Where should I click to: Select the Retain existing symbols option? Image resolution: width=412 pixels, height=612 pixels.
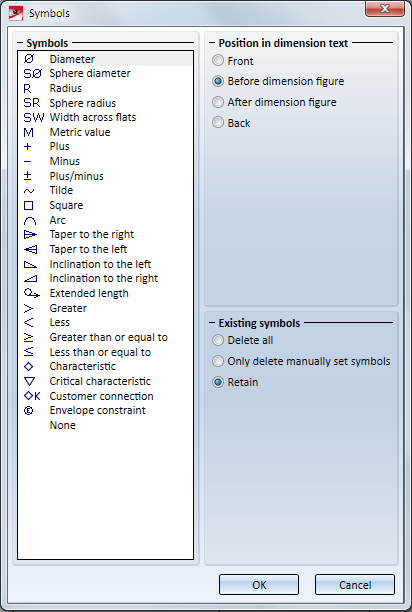235,382
